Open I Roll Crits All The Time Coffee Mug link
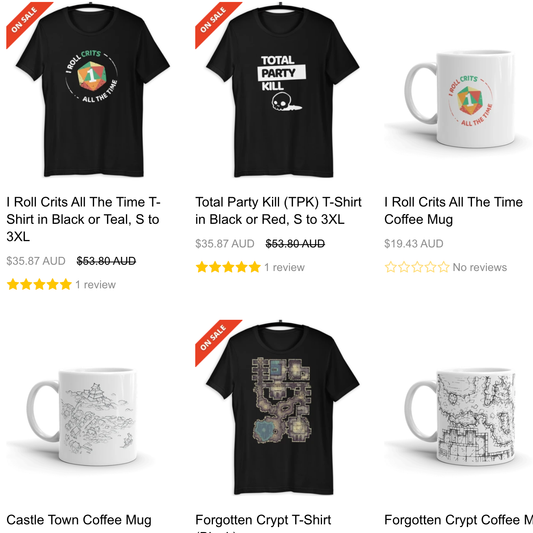 pos(453,211)
